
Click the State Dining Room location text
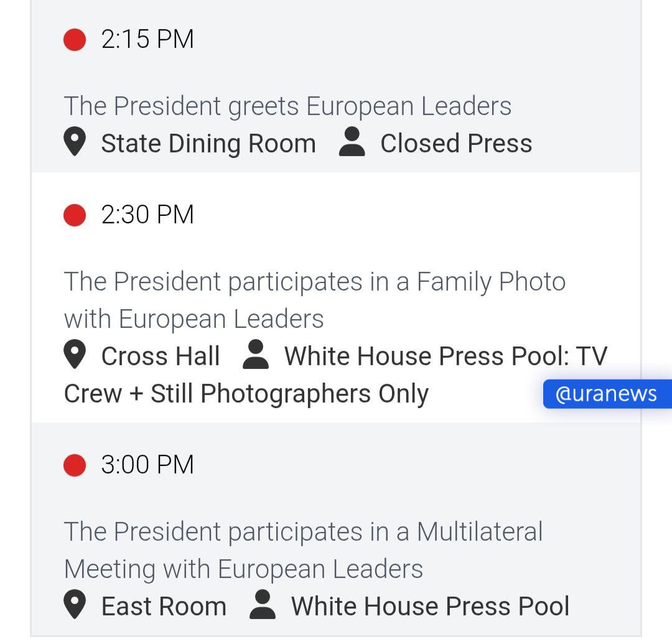(x=208, y=144)
